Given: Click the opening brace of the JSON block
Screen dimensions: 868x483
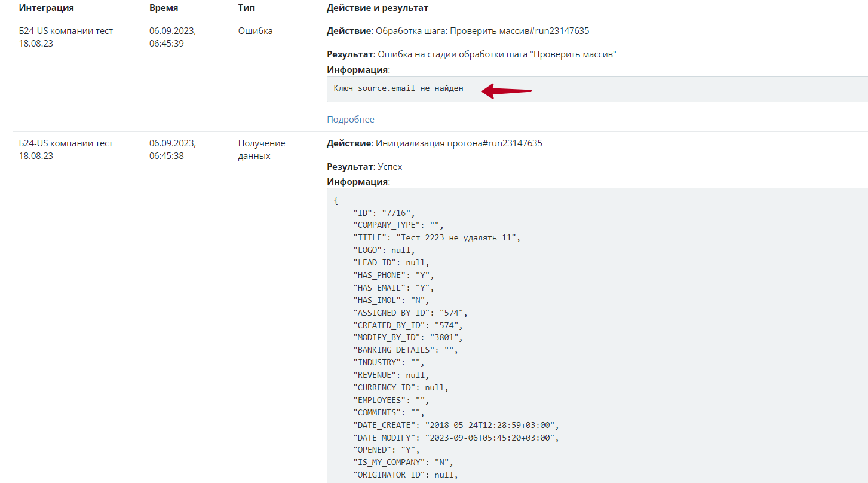Looking at the screenshot, I should [x=336, y=200].
